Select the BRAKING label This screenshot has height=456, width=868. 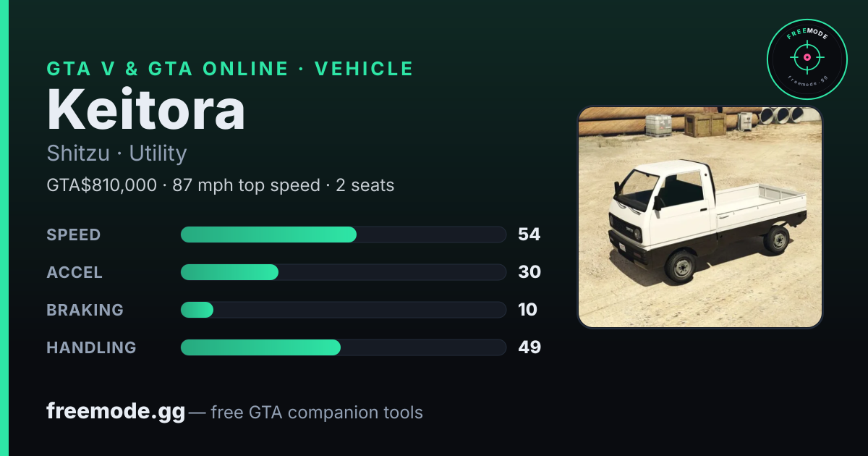(85, 310)
